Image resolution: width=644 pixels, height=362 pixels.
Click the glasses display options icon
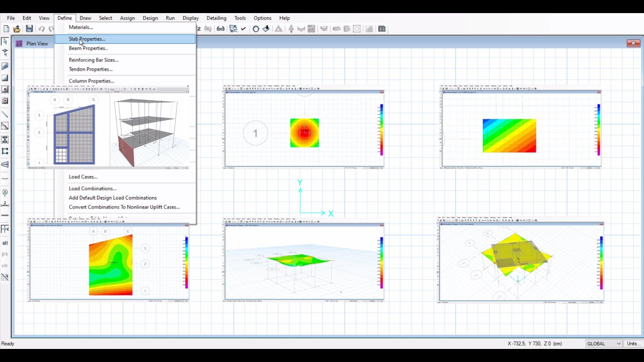(x=220, y=29)
